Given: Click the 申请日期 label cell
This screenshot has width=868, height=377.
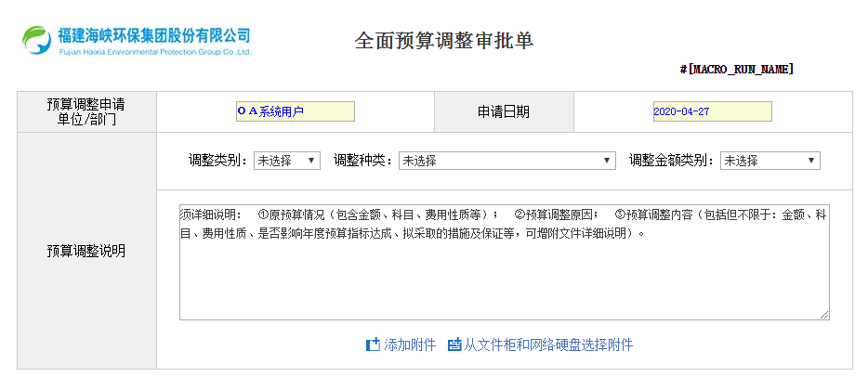Looking at the screenshot, I should tap(504, 112).
